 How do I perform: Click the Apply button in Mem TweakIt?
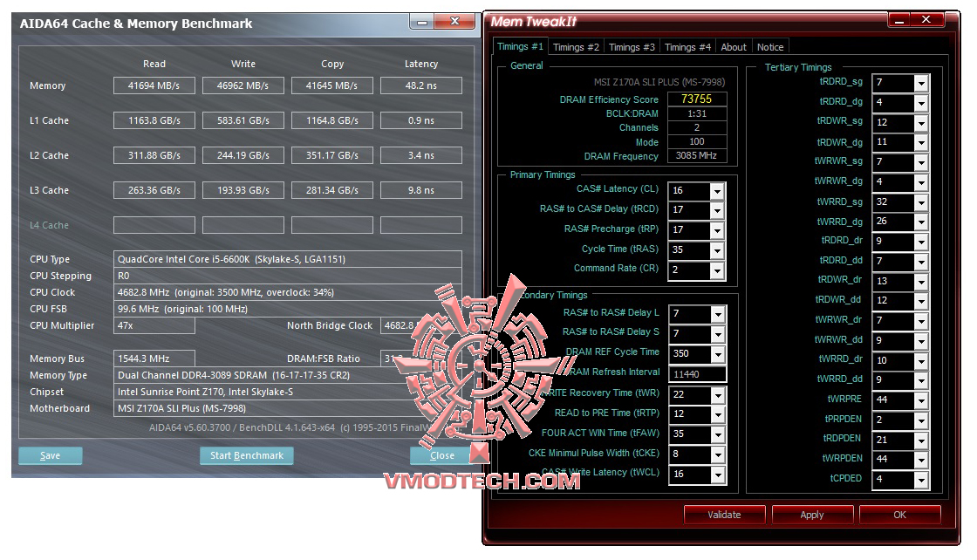click(x=812, y=515)
